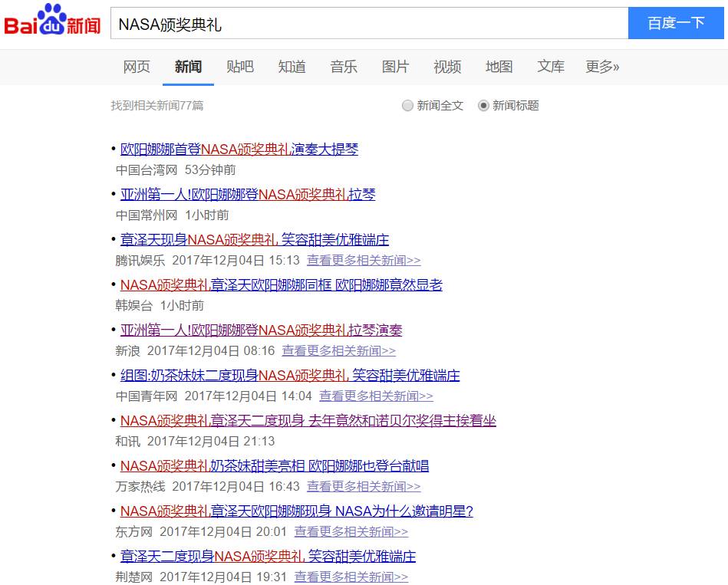View more related news for 中国青年网 result
The width and height of the screenshot is (728, 585).
pyautogui.click(x=376, y=396)
